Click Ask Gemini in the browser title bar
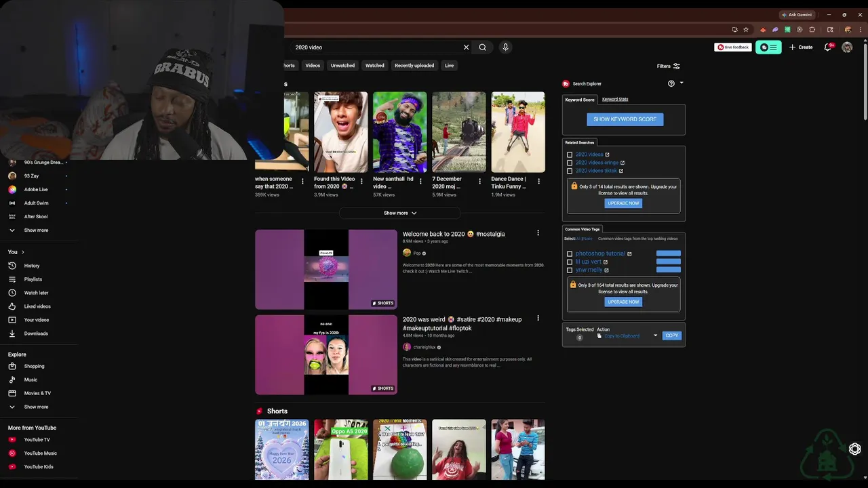The height and width of the screenshot is (488, 868). 797,14
